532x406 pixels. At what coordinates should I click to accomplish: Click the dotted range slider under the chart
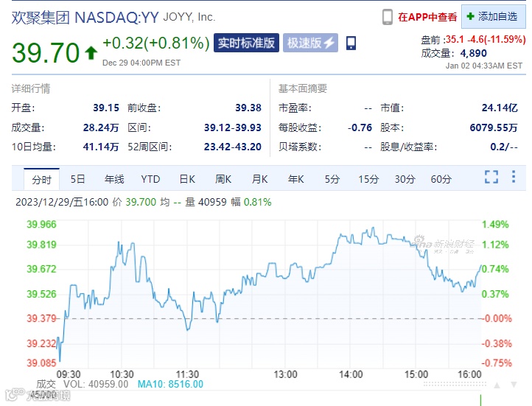pyautogui.click(x=455, y=385)
